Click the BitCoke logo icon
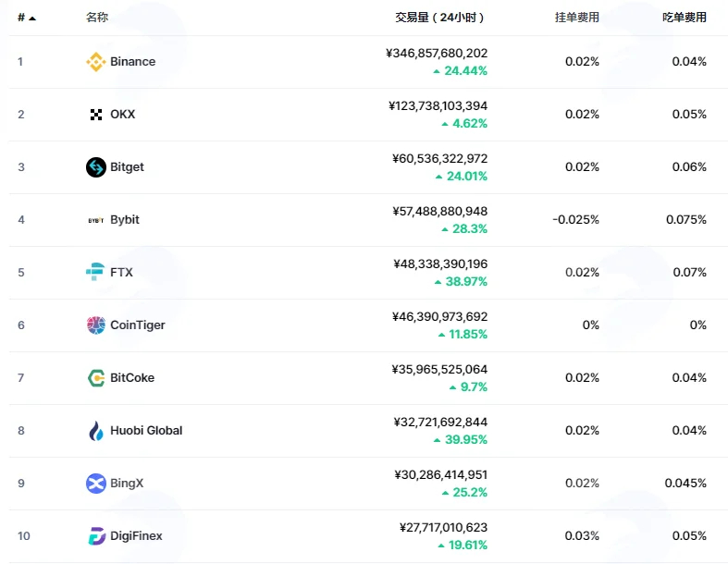Screen dimensions: 728x564 [x=96, y=378]
